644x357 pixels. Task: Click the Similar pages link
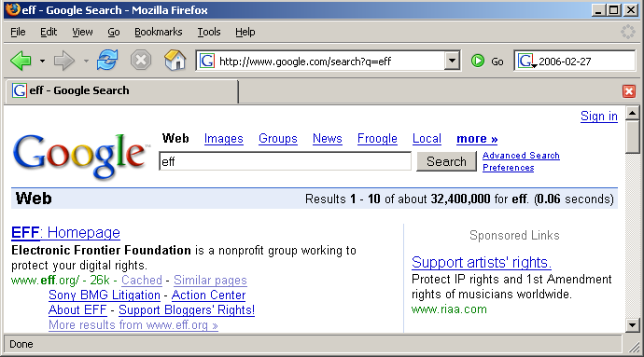[x=210, y=281]
